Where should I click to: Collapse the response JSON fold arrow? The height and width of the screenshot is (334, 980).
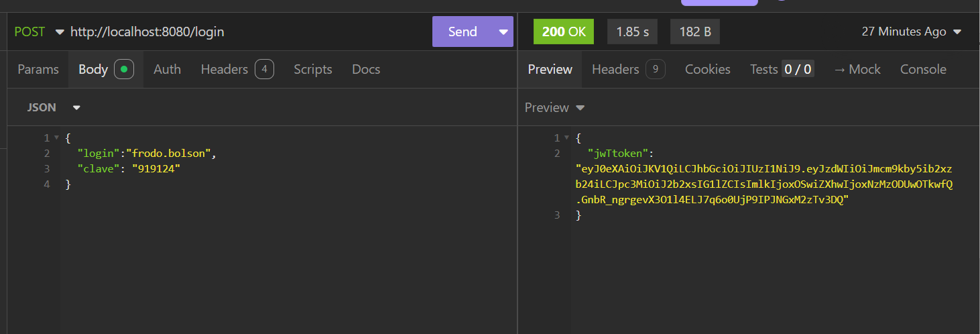click(566, 138)
